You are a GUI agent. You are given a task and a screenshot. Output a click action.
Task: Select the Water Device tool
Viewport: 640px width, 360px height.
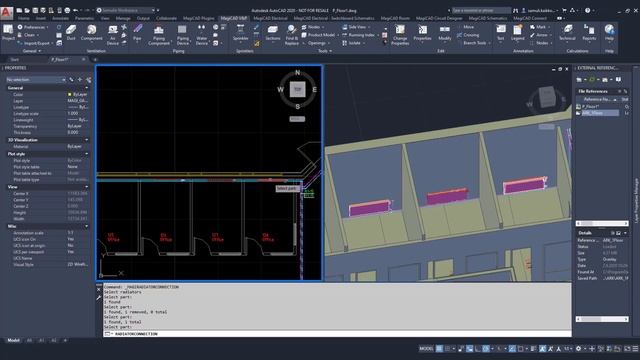coord(202,35)
